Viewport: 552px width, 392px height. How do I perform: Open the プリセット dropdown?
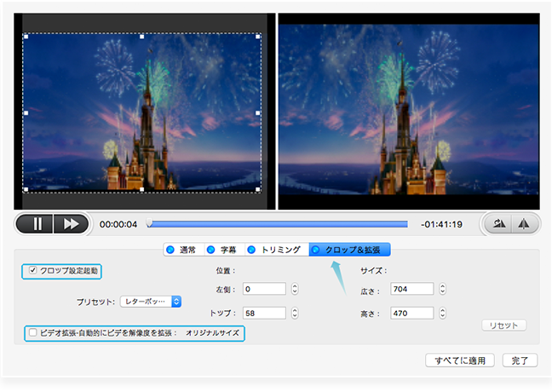coord(151,302)
